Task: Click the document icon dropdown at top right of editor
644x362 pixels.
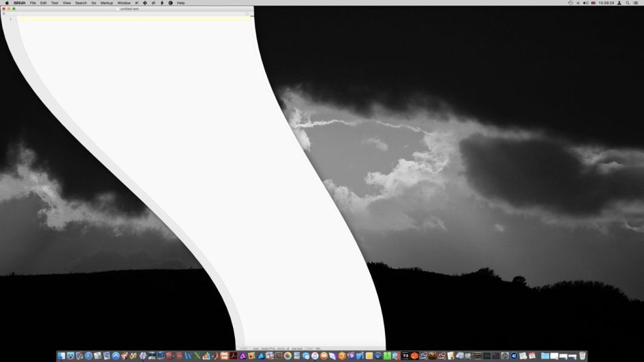Action: [x=247, y=14]
